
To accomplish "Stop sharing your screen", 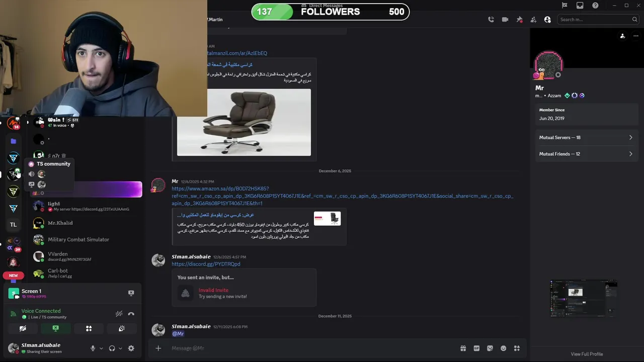I will tap(55, 328).
